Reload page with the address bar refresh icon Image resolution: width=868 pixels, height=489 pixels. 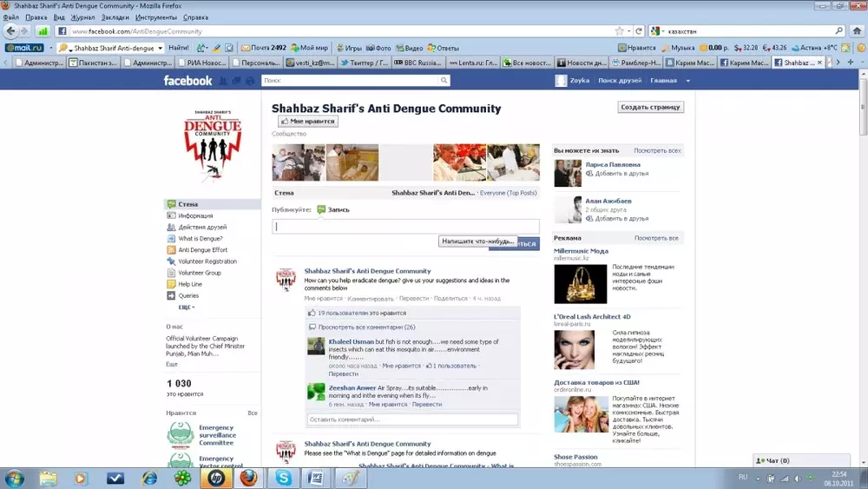(x=639, y=31)
